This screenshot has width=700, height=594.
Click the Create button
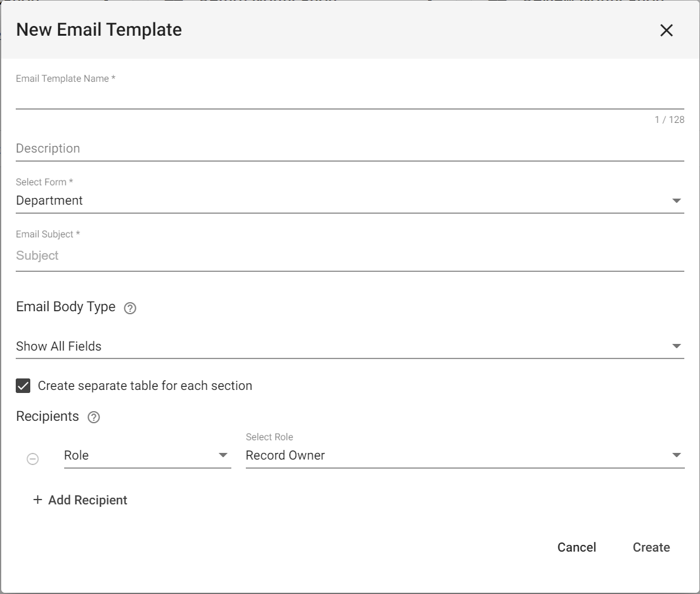651,547
